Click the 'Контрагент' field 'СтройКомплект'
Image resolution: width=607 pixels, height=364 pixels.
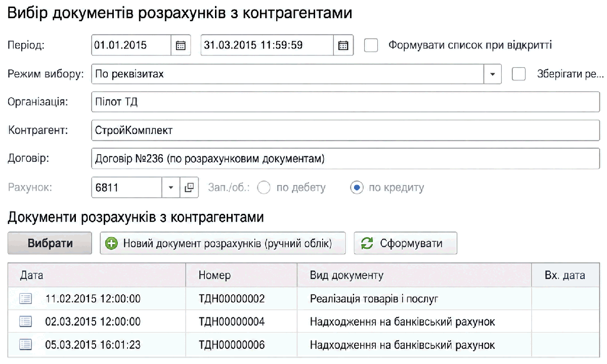[345, 130]
